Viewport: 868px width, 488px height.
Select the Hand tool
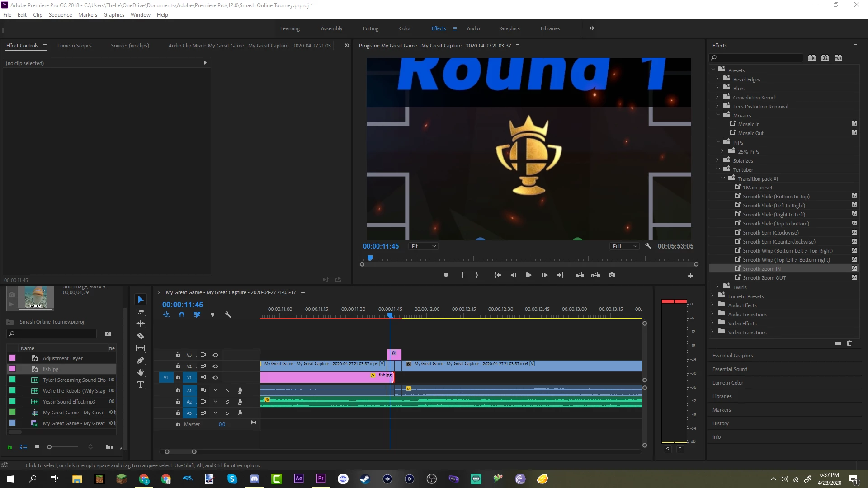click(x=141, y=372)
